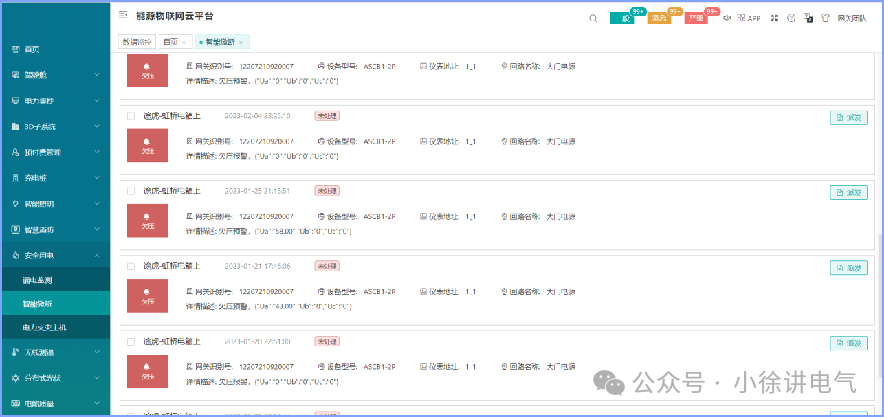Image resolution: width=884 pixels, height=417 pixels.
Task: Click the 3D子系统 sidebar icon
Action: point(16,127)
